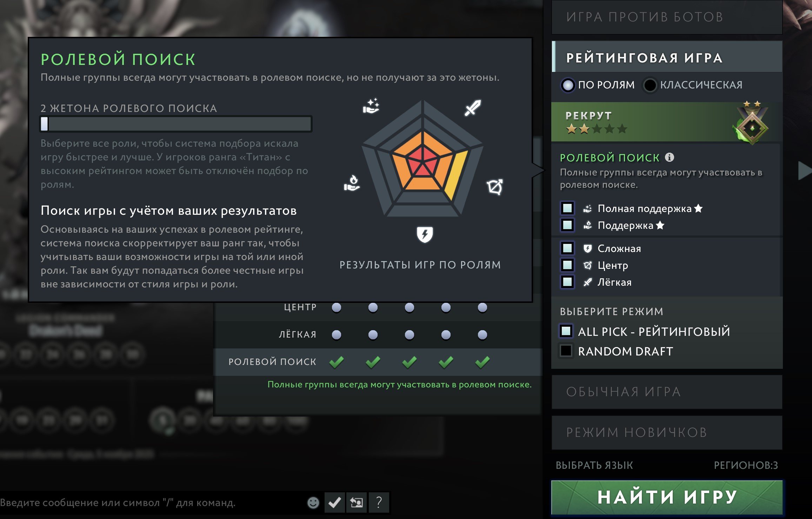
Task: Click the info icon beside РОЛЕВОЙ ПОИСК
Action: pos(669,157)
